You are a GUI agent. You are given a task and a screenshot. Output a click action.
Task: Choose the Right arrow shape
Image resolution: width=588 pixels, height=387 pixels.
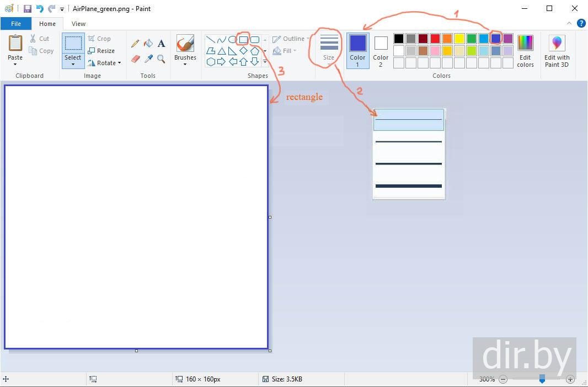[x=222, y=62]
